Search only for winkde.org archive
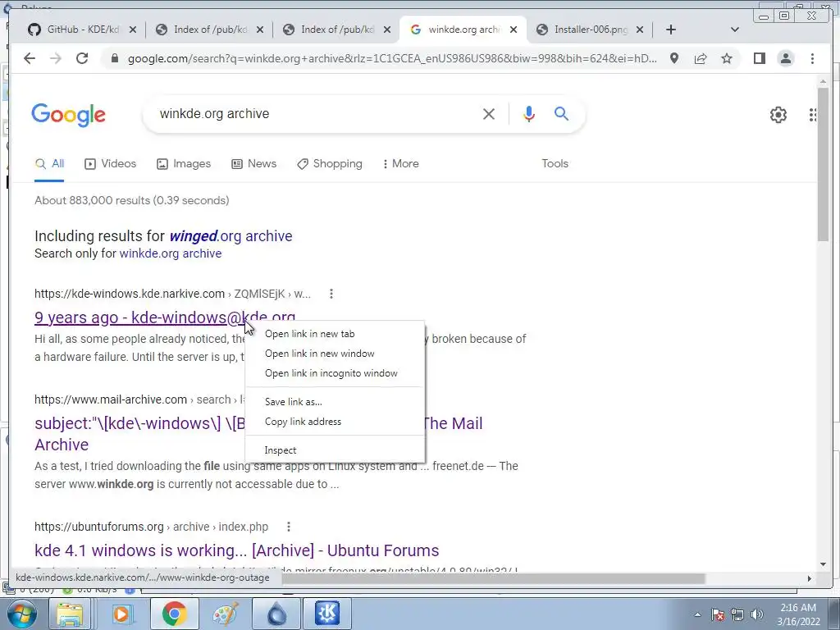Screen dimensions: 840x630 (171, 253)
